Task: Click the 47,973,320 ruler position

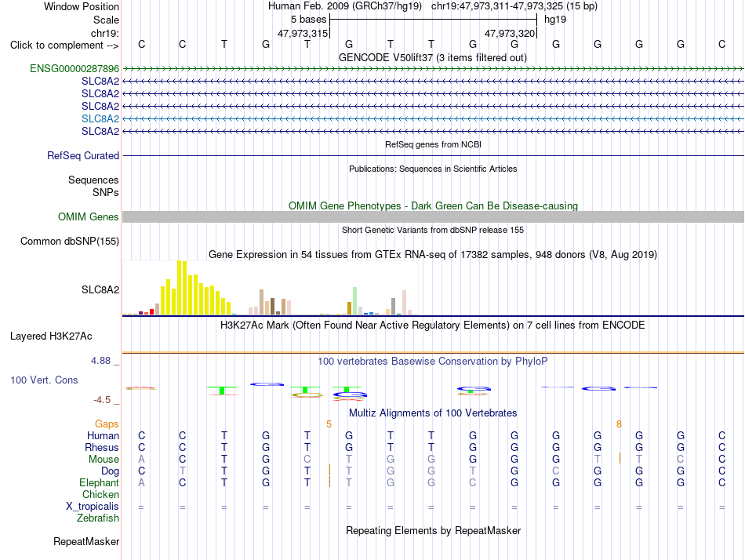Action: click(x=510, y=33)
